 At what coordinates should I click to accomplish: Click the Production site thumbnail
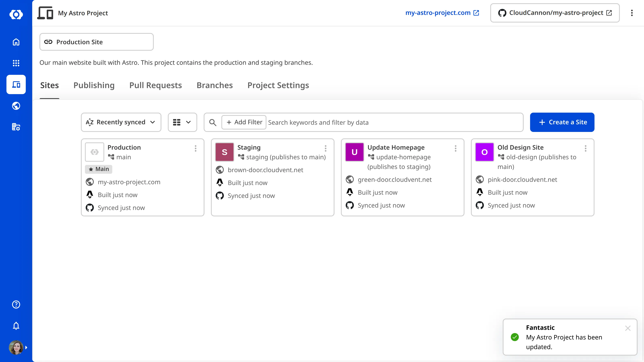coord(95,152)
